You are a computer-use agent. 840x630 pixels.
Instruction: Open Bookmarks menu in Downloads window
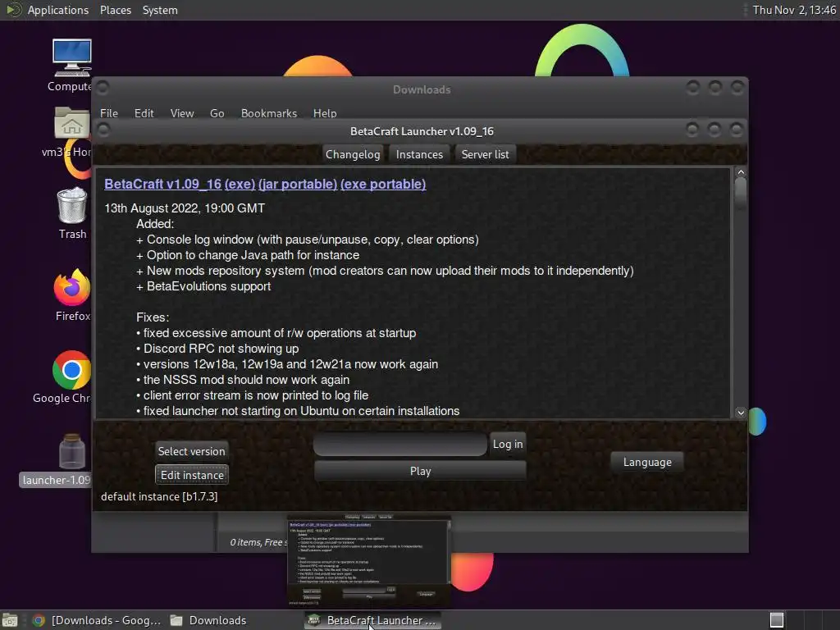(x=268, y=113)
